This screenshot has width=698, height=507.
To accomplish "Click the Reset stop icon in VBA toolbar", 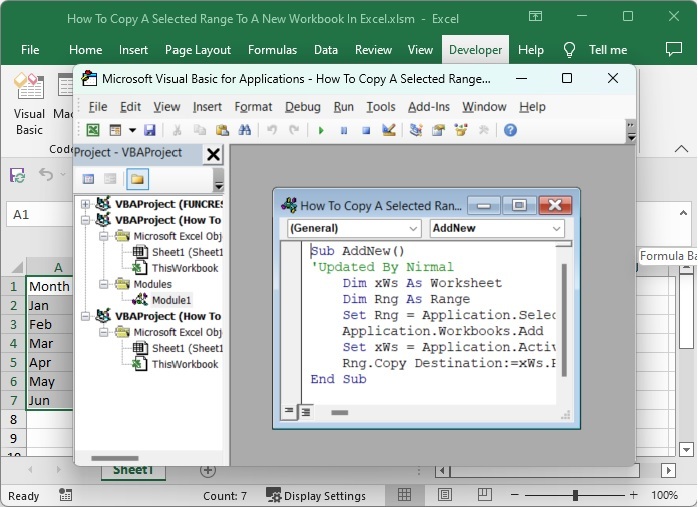I will pyautogui.click(x=366, y=130).
